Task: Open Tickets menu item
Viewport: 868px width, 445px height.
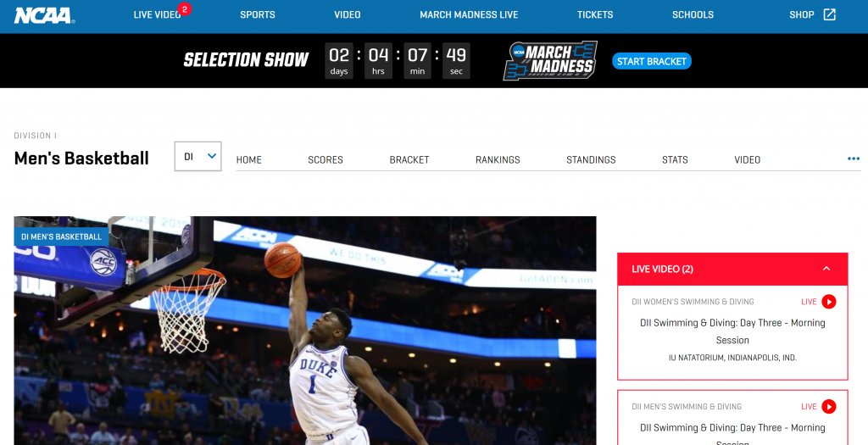Action: [595, 15]
